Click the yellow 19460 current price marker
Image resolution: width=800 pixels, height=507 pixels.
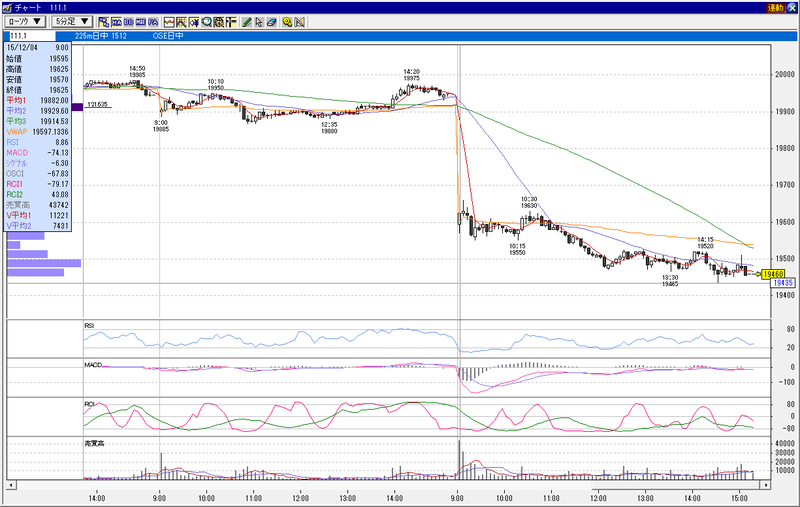click(x=773, y=274)
